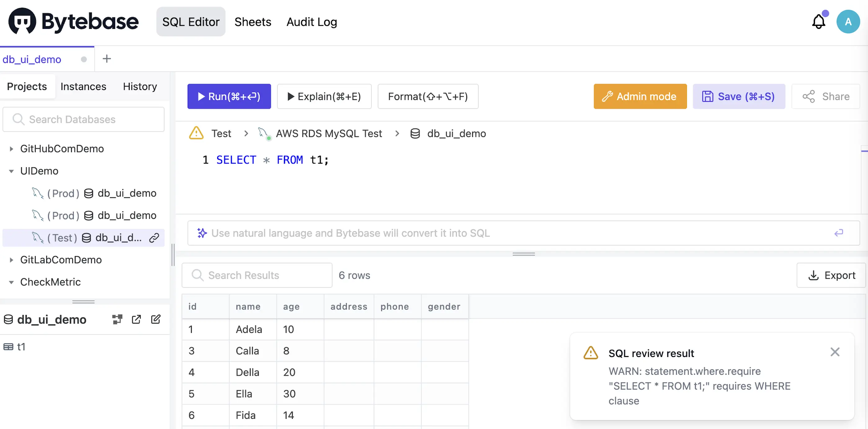Expand the GitHubComDemo project

[11, 148]
